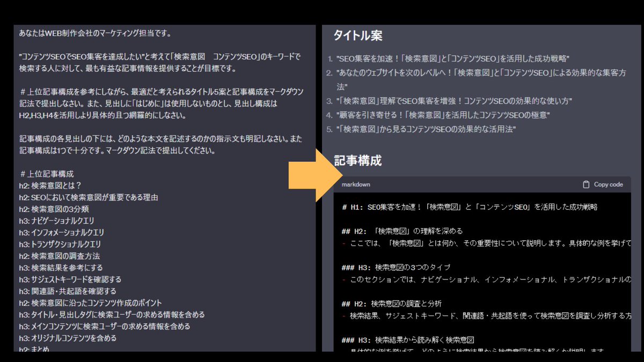Click the clipboard icon beside Copy code
The height and width of the screenshot is (362, 644).
(x=586, y=184)
